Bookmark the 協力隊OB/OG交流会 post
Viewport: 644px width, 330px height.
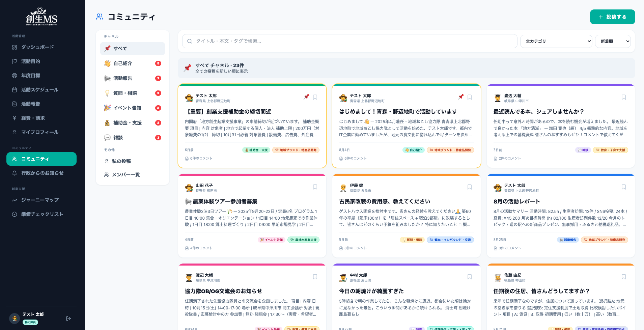[x=315, y=277]
